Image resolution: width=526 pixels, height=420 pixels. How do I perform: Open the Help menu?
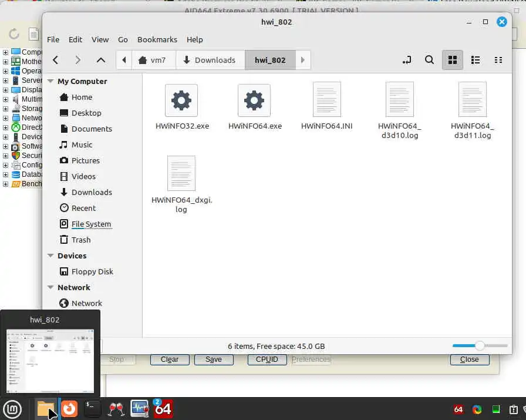[x=194, y=39]
